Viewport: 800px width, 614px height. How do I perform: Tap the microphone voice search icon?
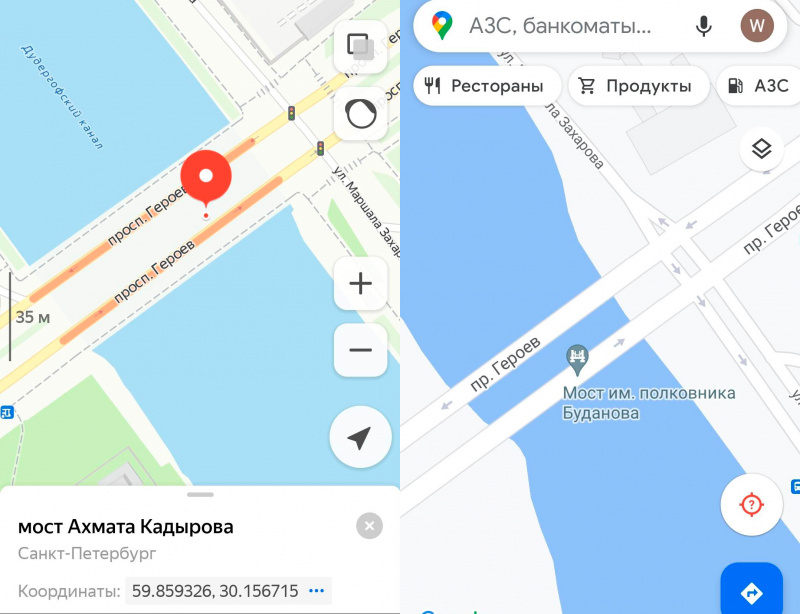pos(704,26)
